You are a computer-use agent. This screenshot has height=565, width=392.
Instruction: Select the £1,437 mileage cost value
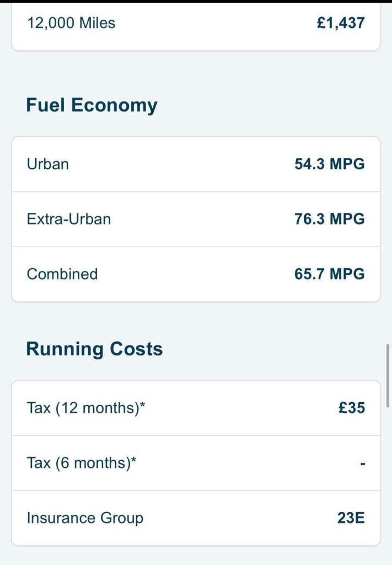tap(340, 23)
